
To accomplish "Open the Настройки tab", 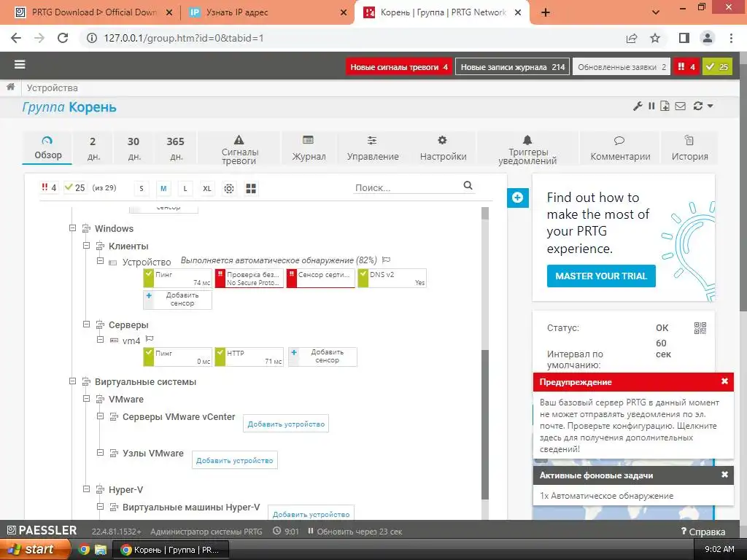I will click(443, 148).
